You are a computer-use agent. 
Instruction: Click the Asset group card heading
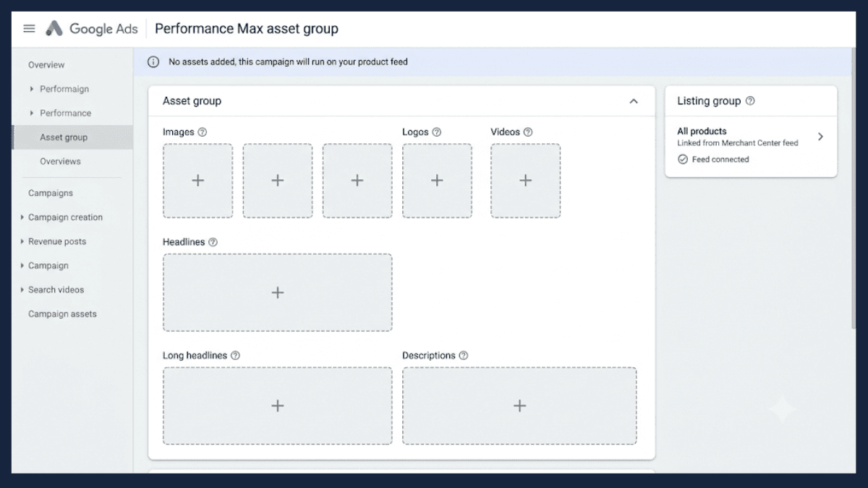(x=192, y=101)
